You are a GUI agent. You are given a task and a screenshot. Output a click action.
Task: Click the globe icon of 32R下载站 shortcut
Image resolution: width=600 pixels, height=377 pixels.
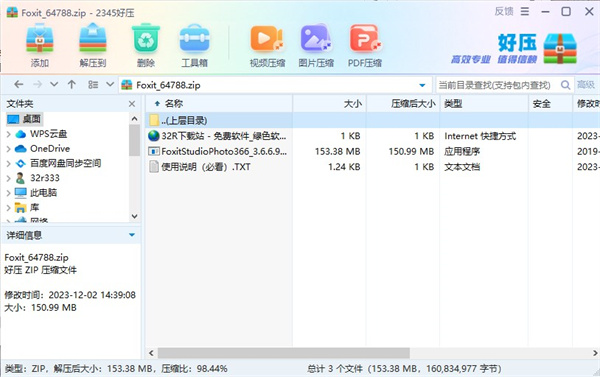pos(154,136)
